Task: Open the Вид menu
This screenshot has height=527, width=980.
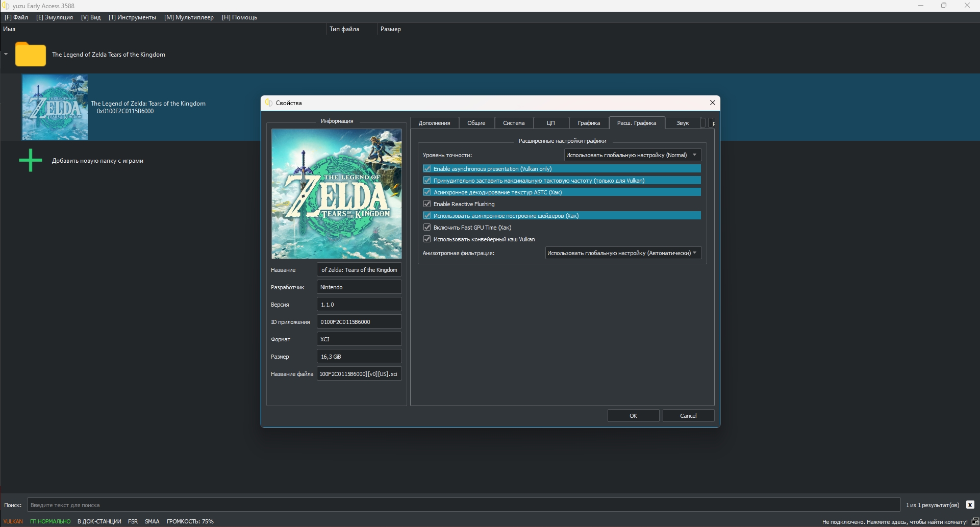Action: 91,17
